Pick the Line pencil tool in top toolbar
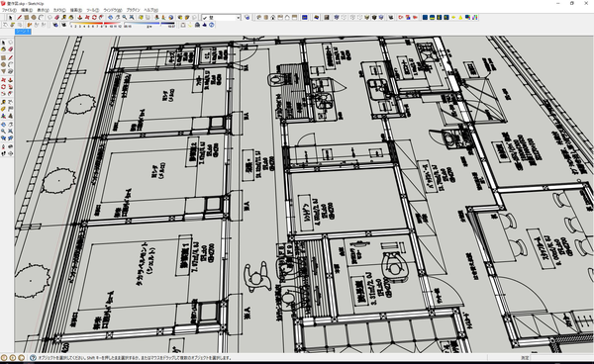The height and width of the screenshot is (364, 594). (20, 18)
